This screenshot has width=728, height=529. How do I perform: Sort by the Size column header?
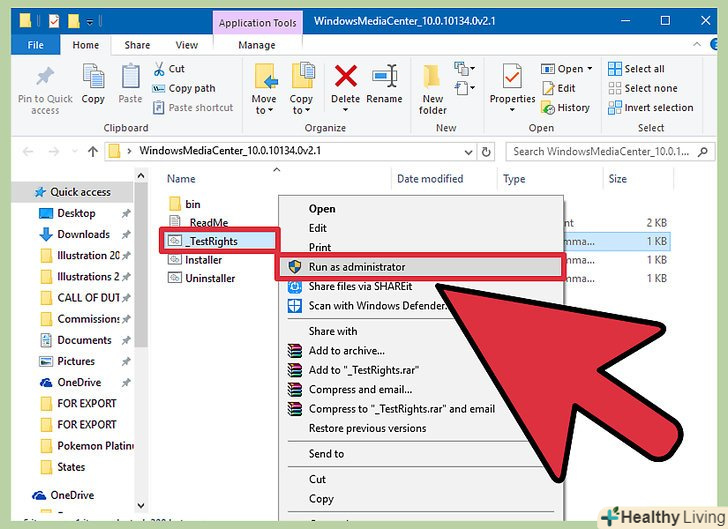(x=618, y=179)
